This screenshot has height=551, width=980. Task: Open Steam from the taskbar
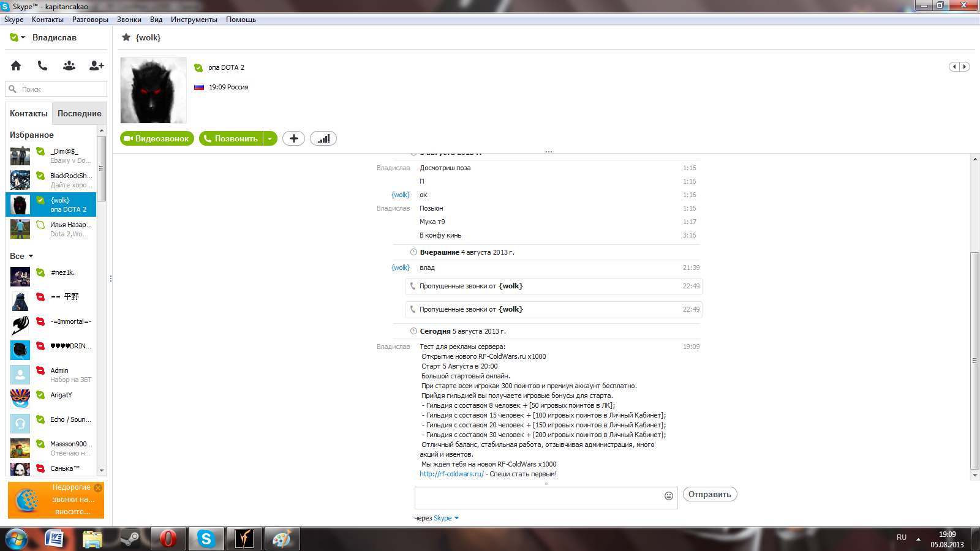tap(130, 539)
